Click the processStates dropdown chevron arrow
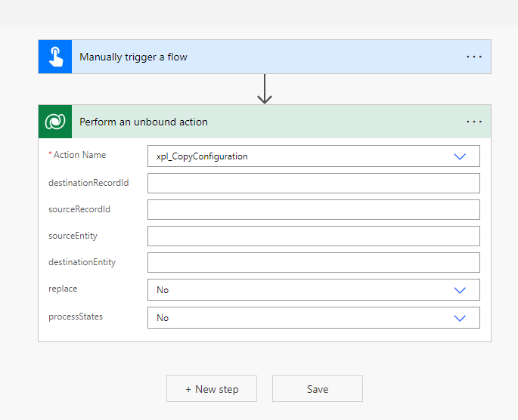This screenshot has height=420, width=518. [460, 318]
